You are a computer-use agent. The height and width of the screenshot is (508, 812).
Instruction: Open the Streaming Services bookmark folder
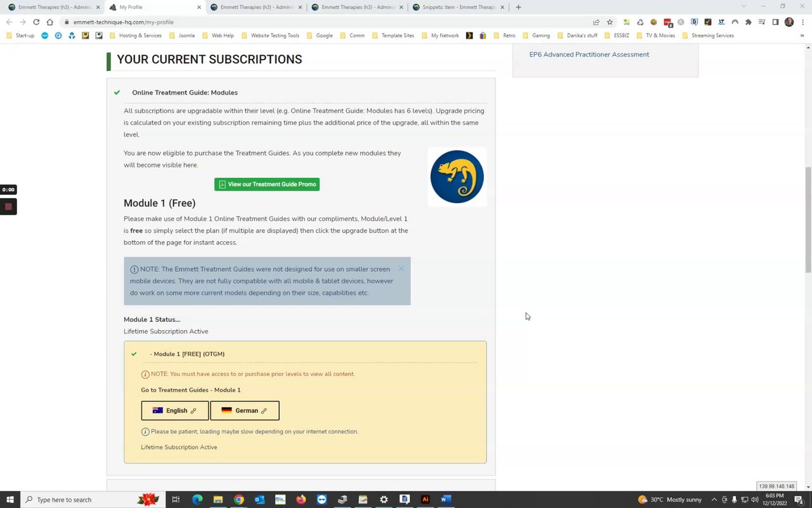pos(707,36)
